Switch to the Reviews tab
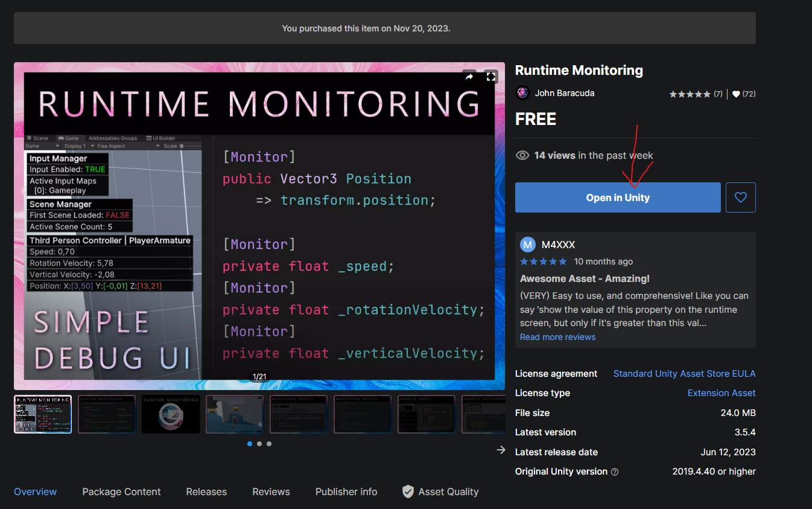 [x=271, y=491]
